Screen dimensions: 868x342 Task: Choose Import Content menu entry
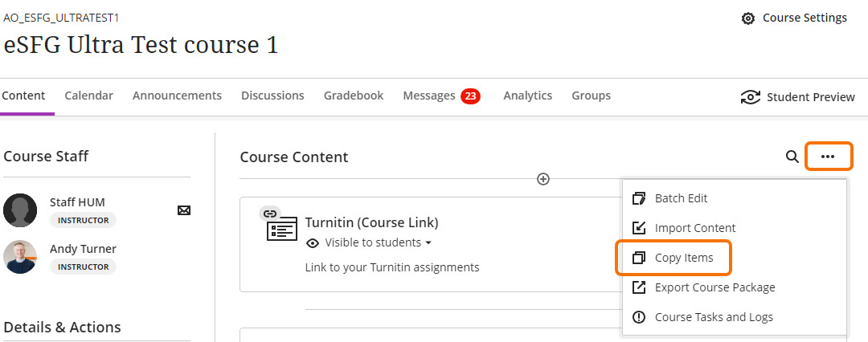coord(694,228)
